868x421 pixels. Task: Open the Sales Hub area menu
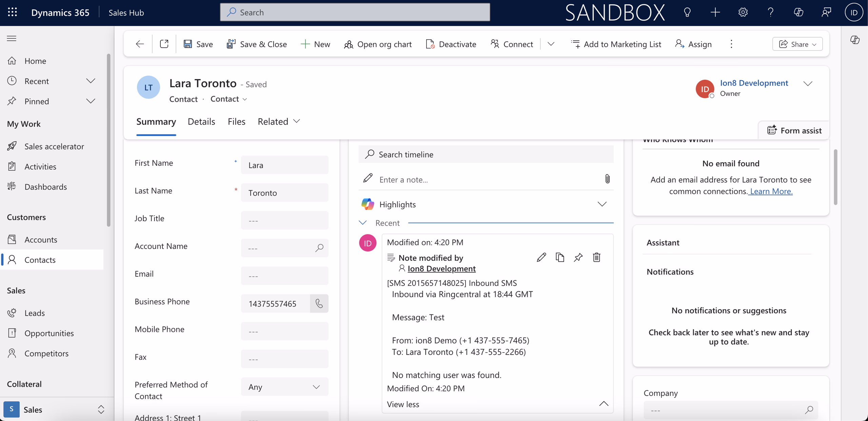pyautogui.click(x=126, y=12)
